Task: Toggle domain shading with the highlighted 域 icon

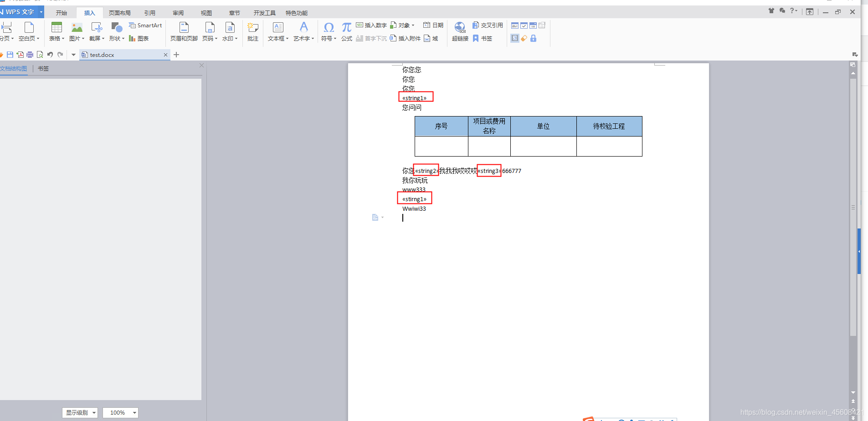Action: click(515, 38)
